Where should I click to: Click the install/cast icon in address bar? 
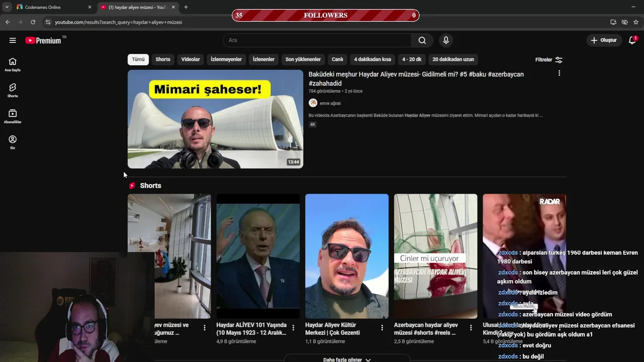pos(613,22)
